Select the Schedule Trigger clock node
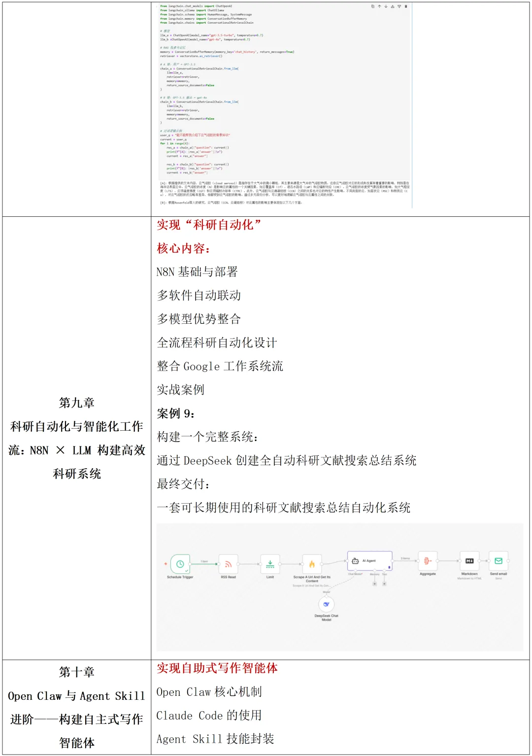Viewport: 532px width, 756px height. [180, 564]
